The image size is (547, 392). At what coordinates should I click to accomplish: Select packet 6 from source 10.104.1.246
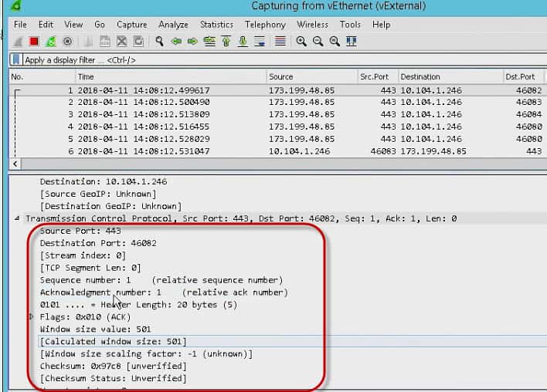tap(278, 151)
